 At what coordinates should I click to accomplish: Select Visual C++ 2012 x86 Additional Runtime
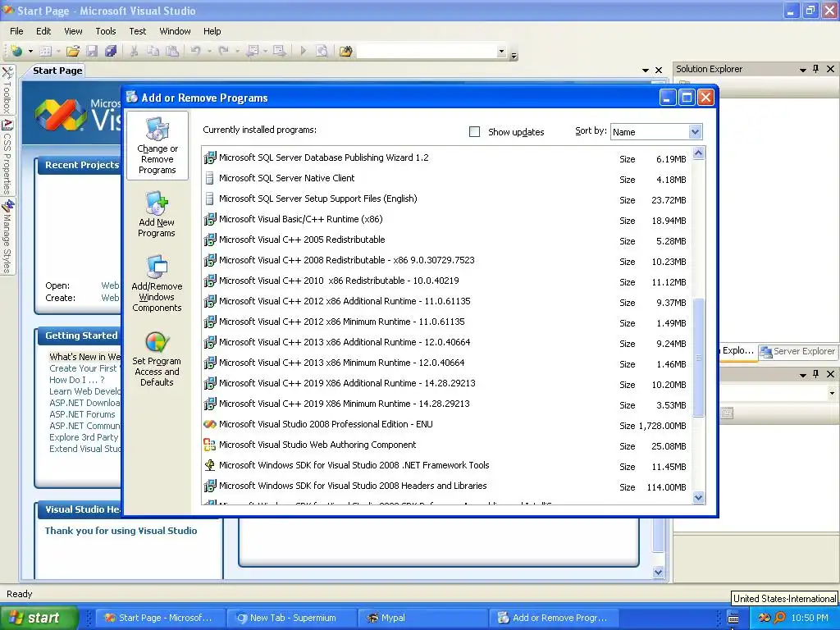coord(446,302)
